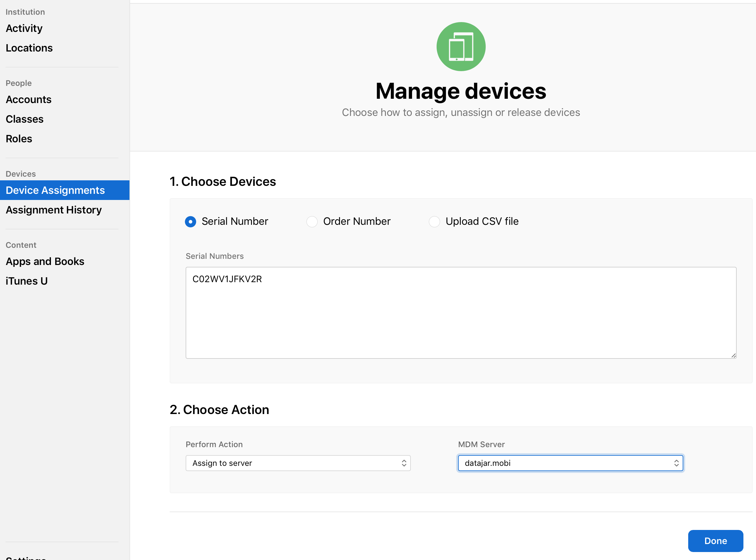The width and height of the screenshot is (756, 560).
Task: Select Device Assignments in sidebar
Action: coord(65,190)
